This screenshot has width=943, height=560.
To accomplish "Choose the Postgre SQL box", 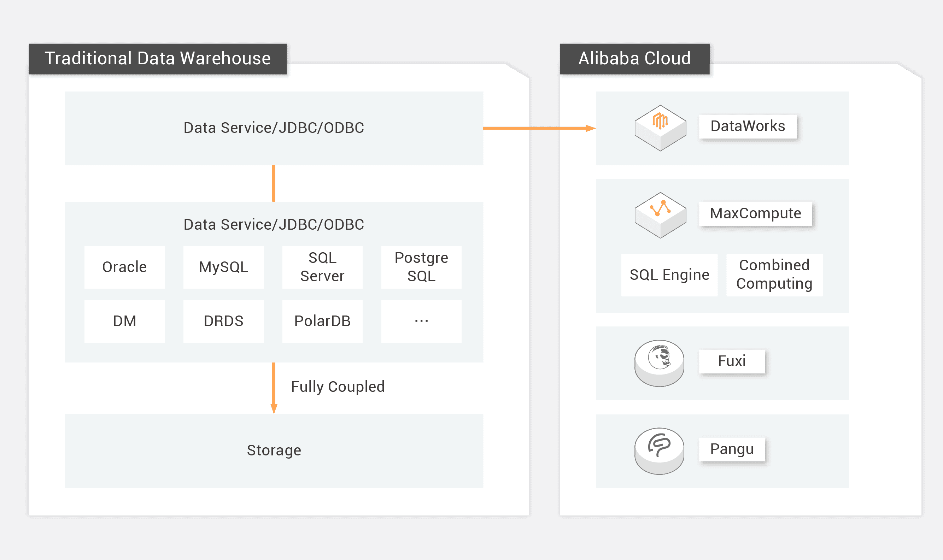I will (x=421, y=267).
